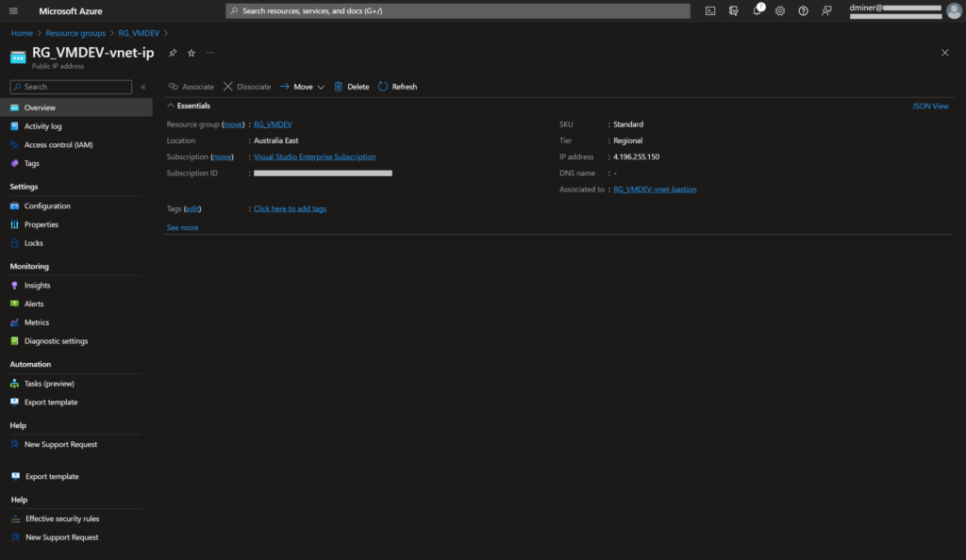
Task: Open JSON View link
Action: pyautogui.click(x=930, y=107)
